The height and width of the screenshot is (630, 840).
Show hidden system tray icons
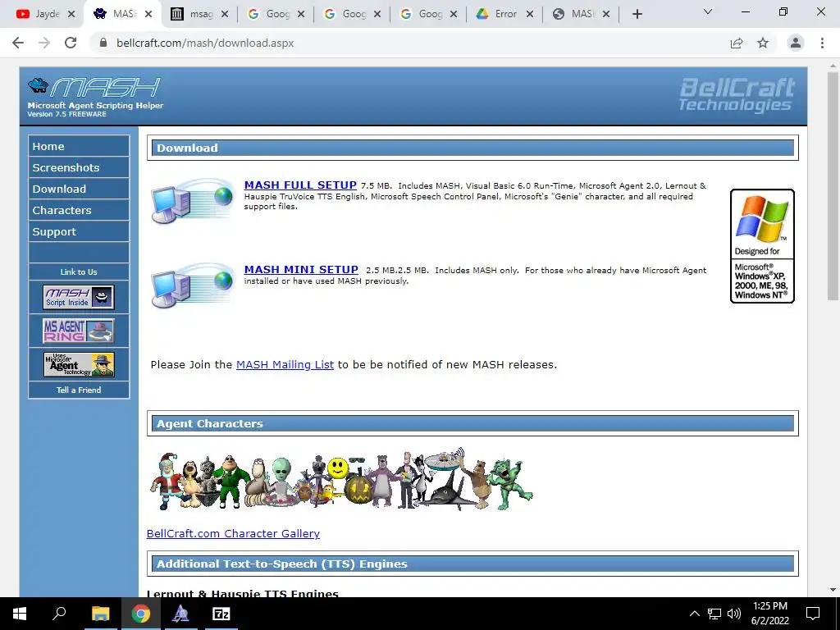point(694,614)
